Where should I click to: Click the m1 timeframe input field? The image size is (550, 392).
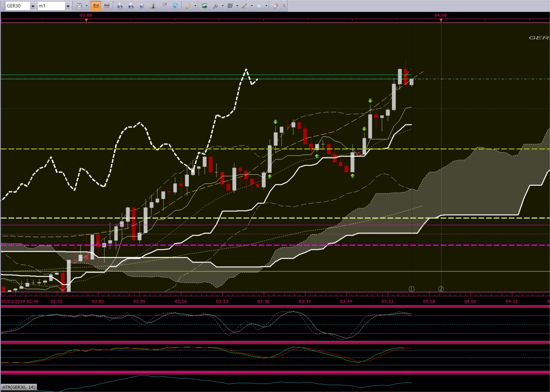tap(51, 6)
